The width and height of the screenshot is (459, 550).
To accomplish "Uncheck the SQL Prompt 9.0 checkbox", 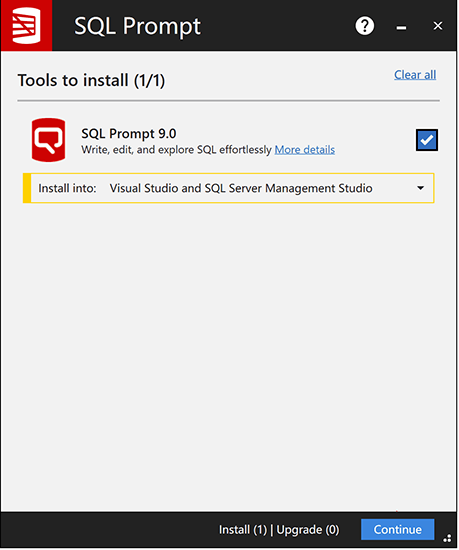I will tap(427, 140).
